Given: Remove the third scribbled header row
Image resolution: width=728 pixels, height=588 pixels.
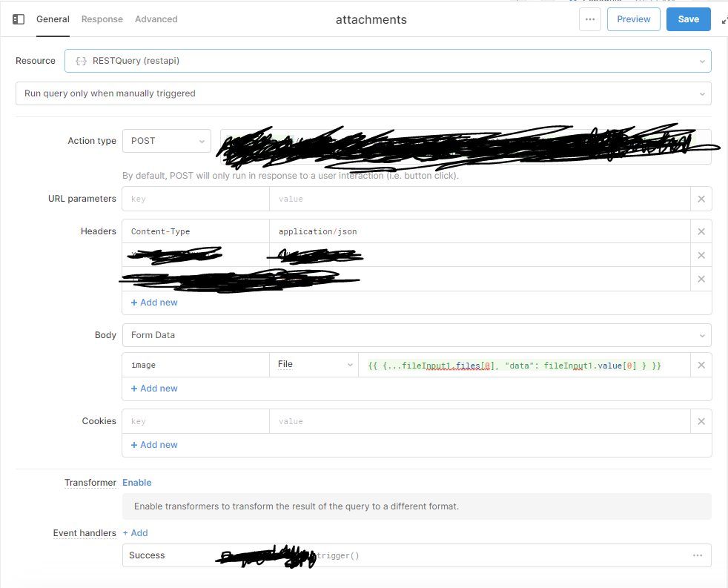Looking at the screenshot, I should point(701,278).
